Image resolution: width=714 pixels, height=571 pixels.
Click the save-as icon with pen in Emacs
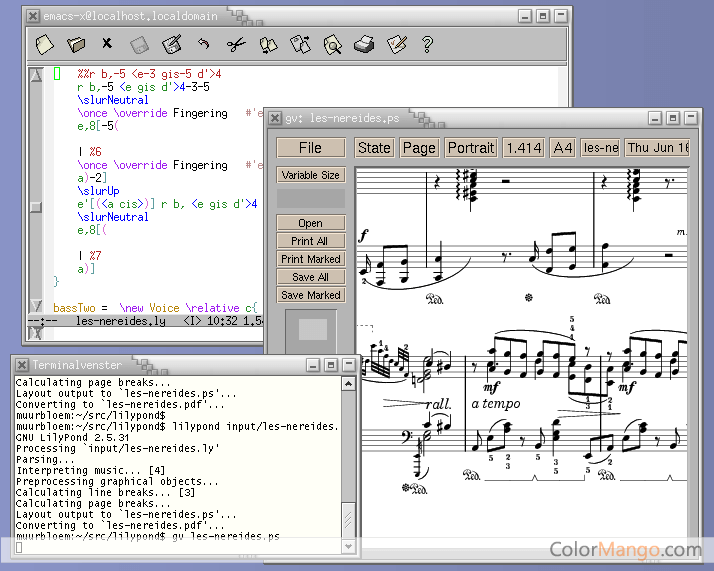click(172, 44)
